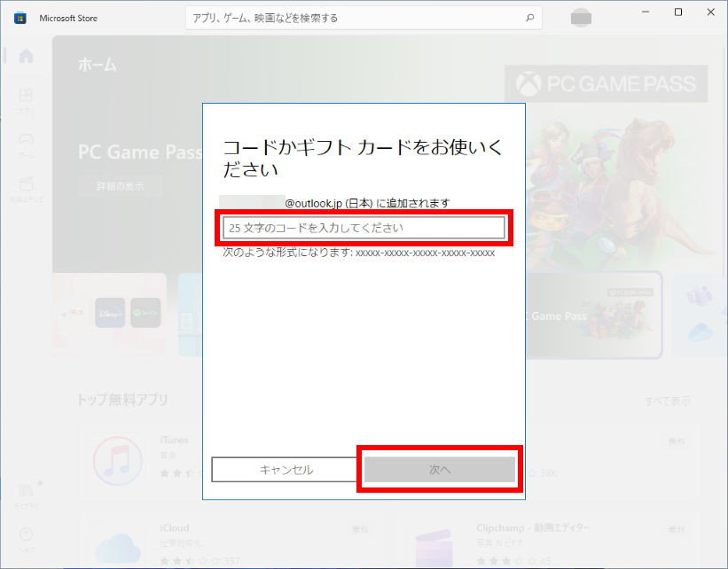Image resolution: width=728 pixels, height=569 pixels.
Task: Click the Disney+ tile icon
Action: (110, 313)
